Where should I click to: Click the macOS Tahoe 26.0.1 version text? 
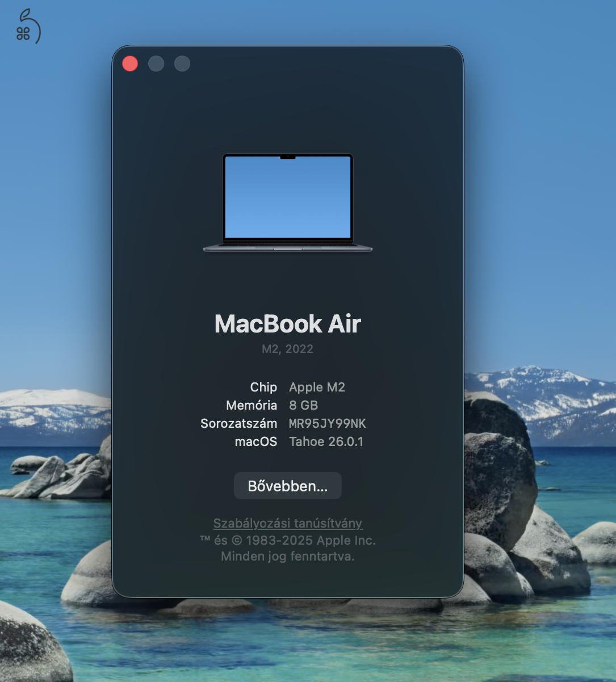(x=326, y=441)
